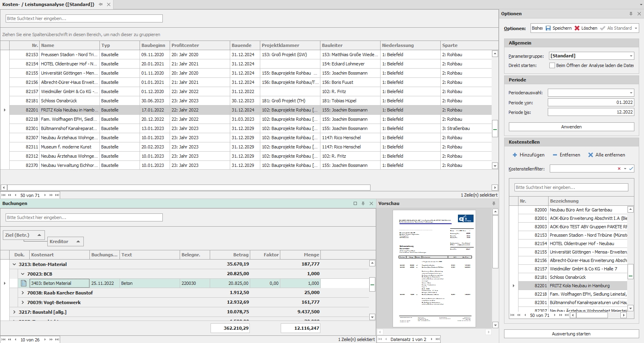Clear Kostenstellenfilter with small red X
The width and height of the screenshot is (644, 343).
point(619,169)
